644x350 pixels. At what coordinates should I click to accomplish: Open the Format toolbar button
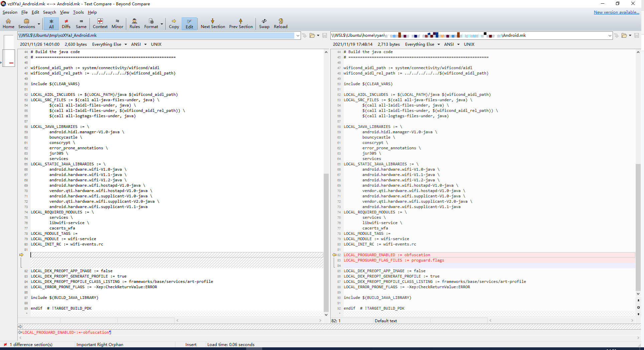point(151,23)
